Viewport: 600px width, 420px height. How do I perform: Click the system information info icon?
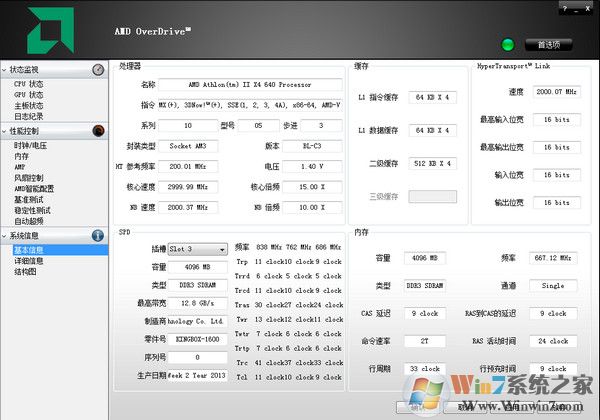98,236
